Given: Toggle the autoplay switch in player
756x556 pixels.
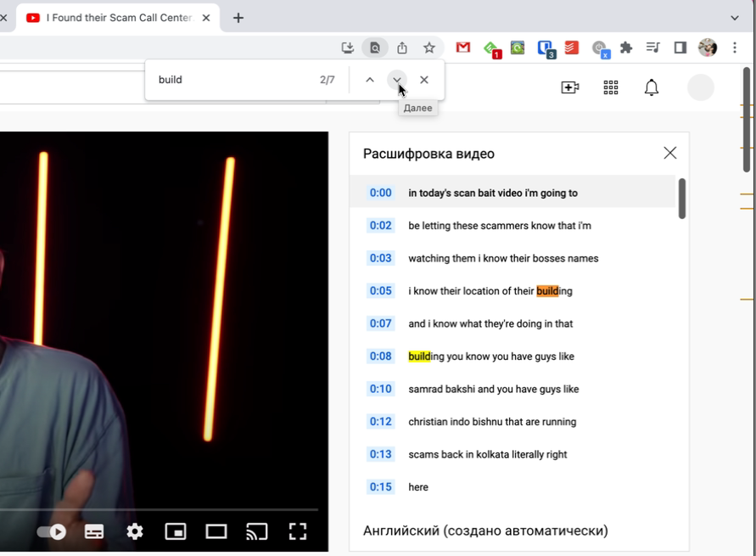Looking at the screenshot, I should point(52,532).
